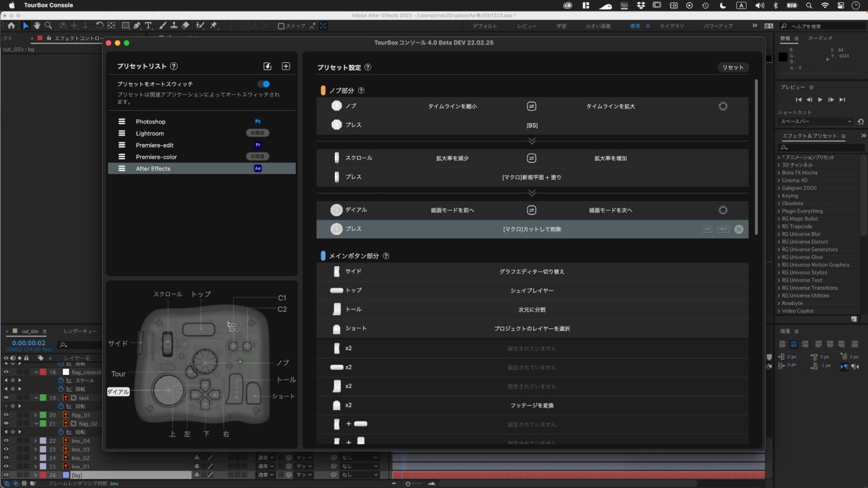Select the Rotation tool in After Effects toolbar
Image resolution: width=868 pixels, height=488 pixels.
tap(99, 26)
